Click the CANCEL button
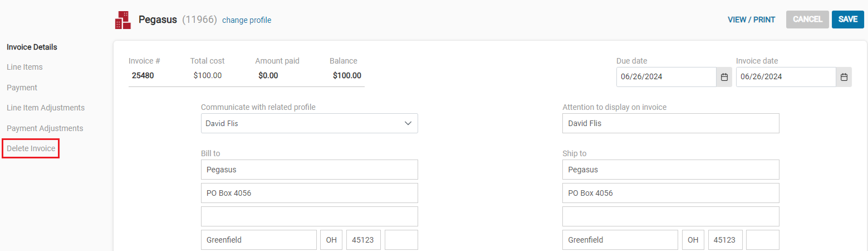The image size is (868, 251). click(807, 20)
